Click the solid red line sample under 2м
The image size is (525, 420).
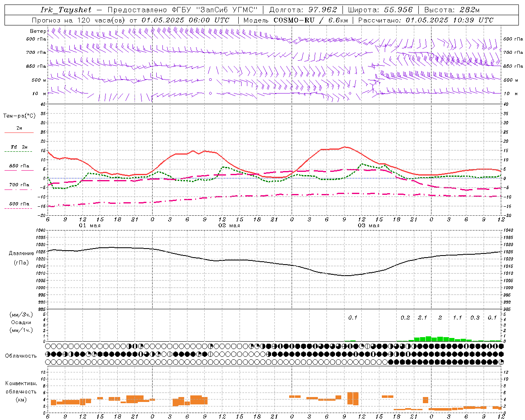(19, 132)
